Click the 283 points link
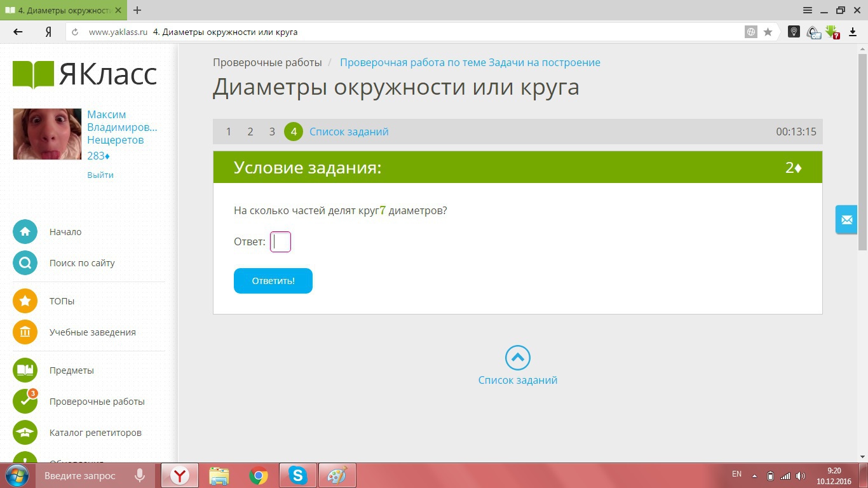Image resolution: width=868 pixels, height=488 pixels. click(98, 156)
